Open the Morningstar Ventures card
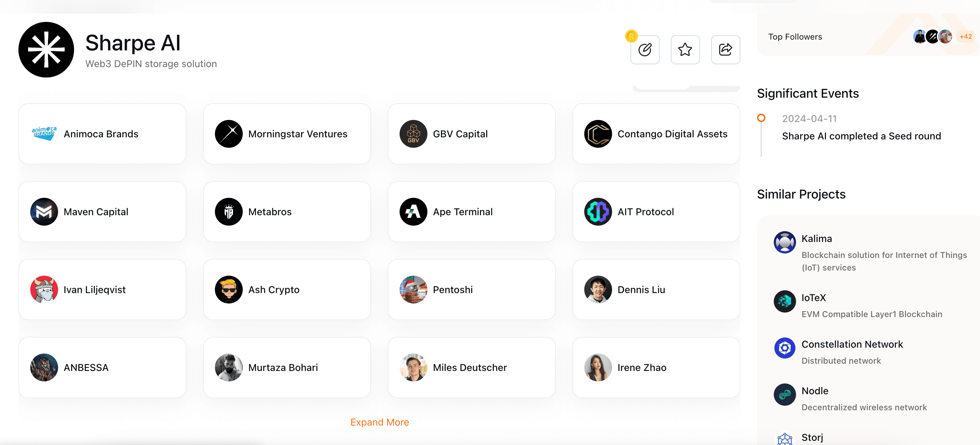This screenshot has height=445, width=980. click(x=287, y=134)
